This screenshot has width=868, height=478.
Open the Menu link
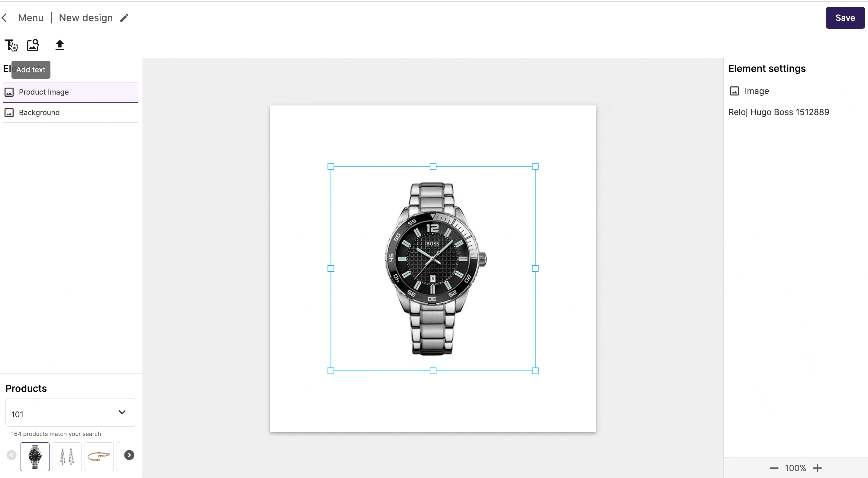[x=31, y=18]
